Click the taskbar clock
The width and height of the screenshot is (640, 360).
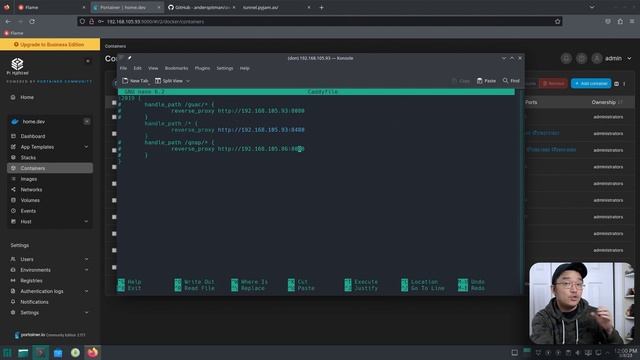[625, 353]
